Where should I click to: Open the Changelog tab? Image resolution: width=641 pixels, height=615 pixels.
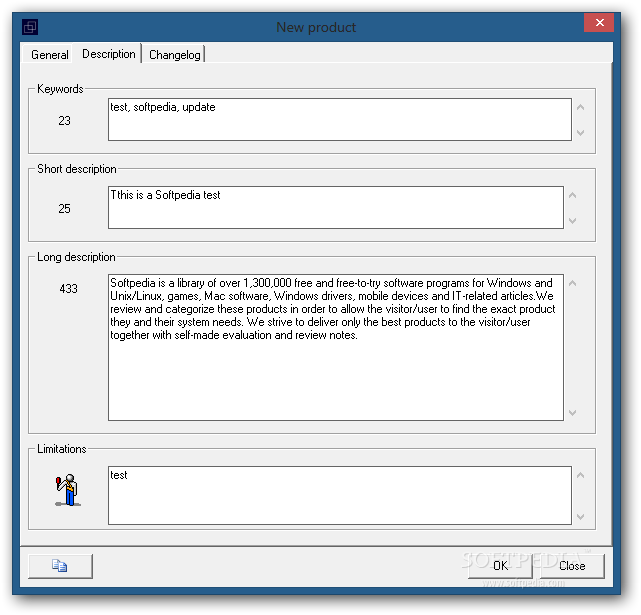coord(175,55)
